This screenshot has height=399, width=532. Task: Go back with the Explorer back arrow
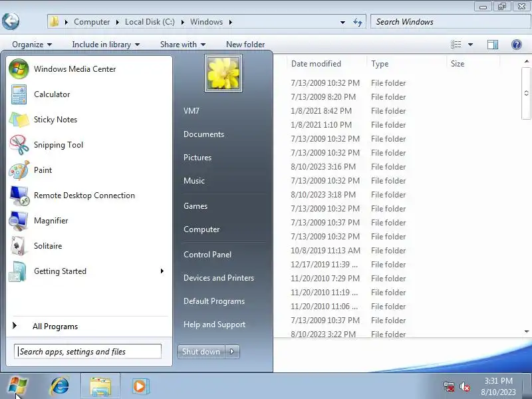[x=10, y=21]
